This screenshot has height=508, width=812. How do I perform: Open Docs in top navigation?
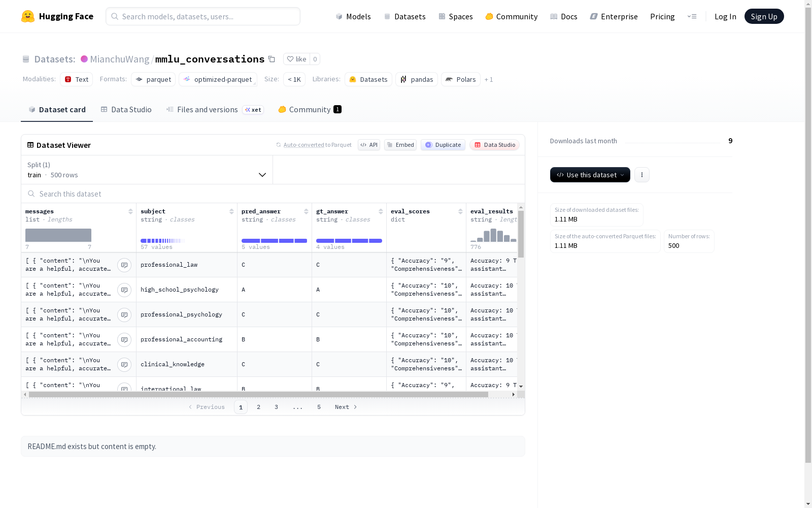pyautogui.click(x=564, y=16)
